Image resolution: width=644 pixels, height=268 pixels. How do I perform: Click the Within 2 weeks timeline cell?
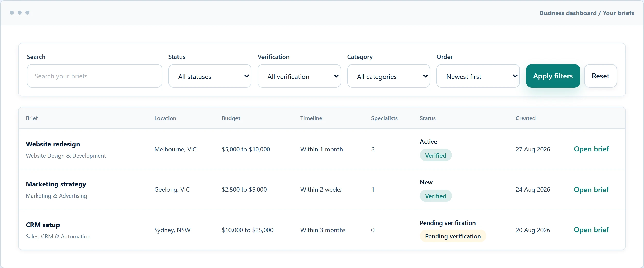click(321, 190)
